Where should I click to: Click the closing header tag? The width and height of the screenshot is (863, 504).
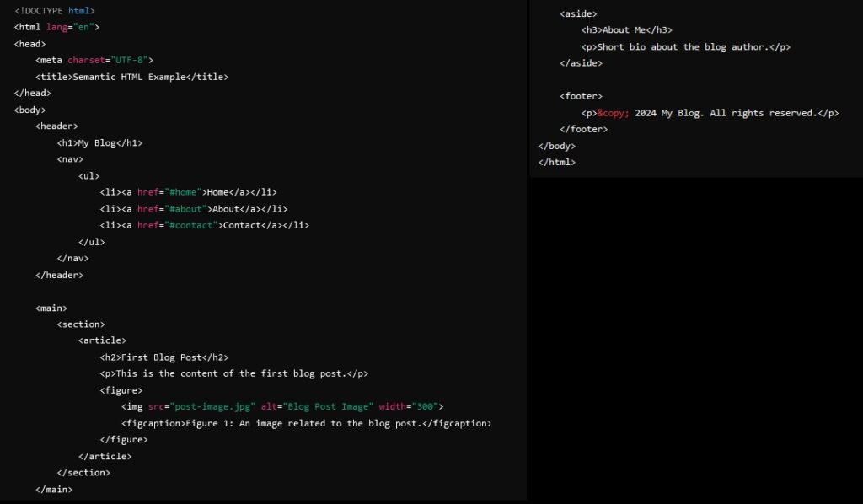coord(60,275)
